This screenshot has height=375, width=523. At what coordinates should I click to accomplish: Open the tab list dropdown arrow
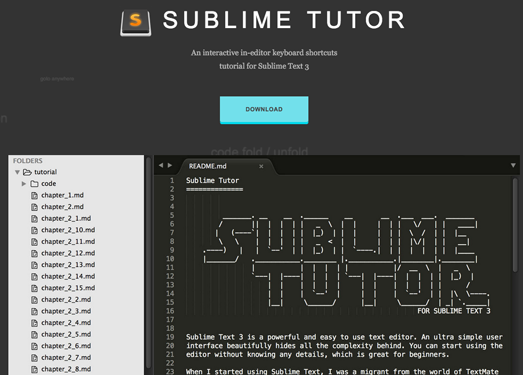(x=513, y=165)
